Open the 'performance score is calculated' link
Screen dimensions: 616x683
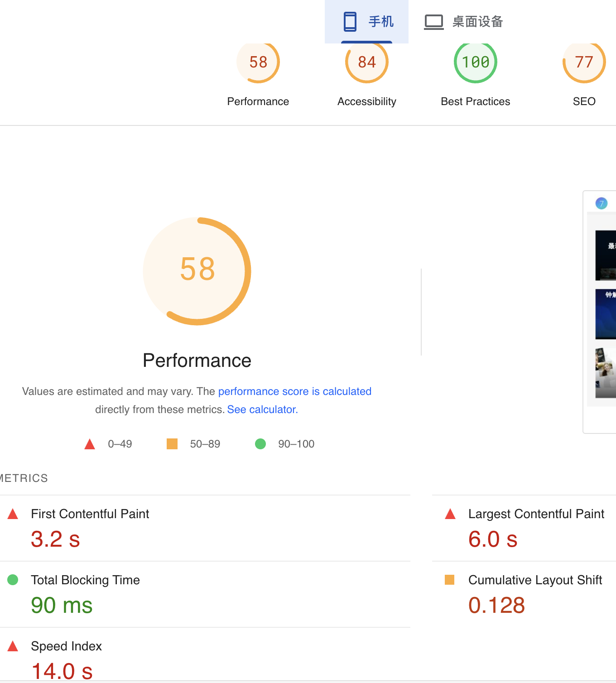(294, 391)
